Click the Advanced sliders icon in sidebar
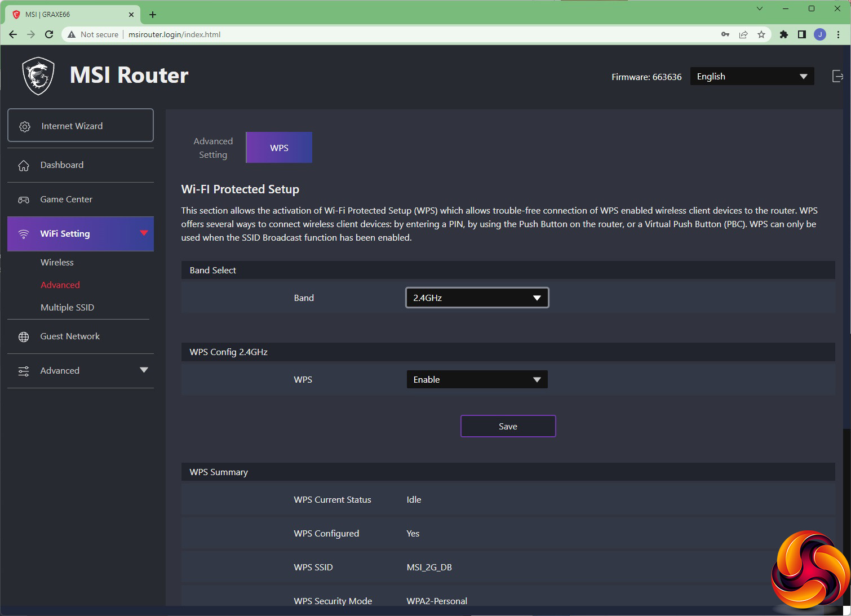Screen dimensions: 851x616 pyautogui.click(x=24, y=371)
